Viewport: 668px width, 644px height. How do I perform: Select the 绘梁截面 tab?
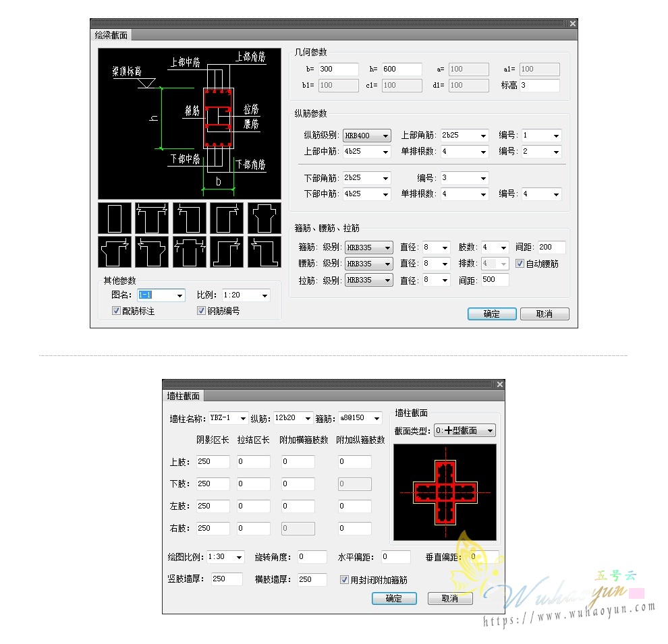coord(111,35)
